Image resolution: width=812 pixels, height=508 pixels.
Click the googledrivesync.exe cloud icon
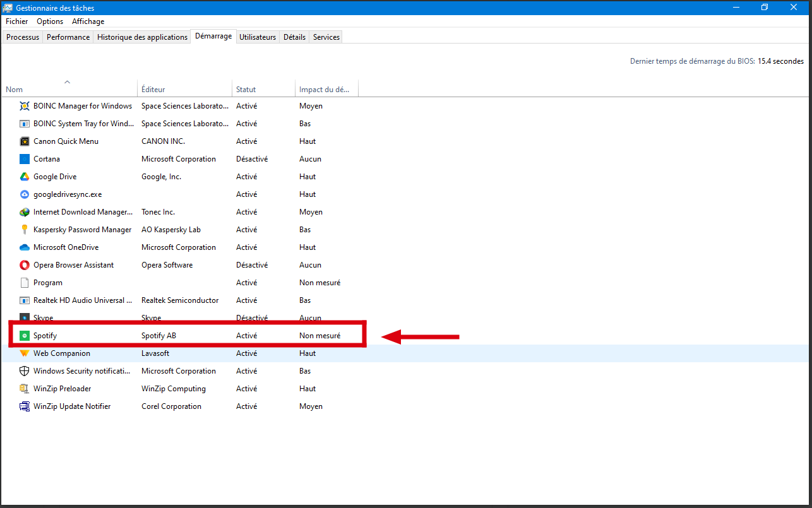click(25, 194)
